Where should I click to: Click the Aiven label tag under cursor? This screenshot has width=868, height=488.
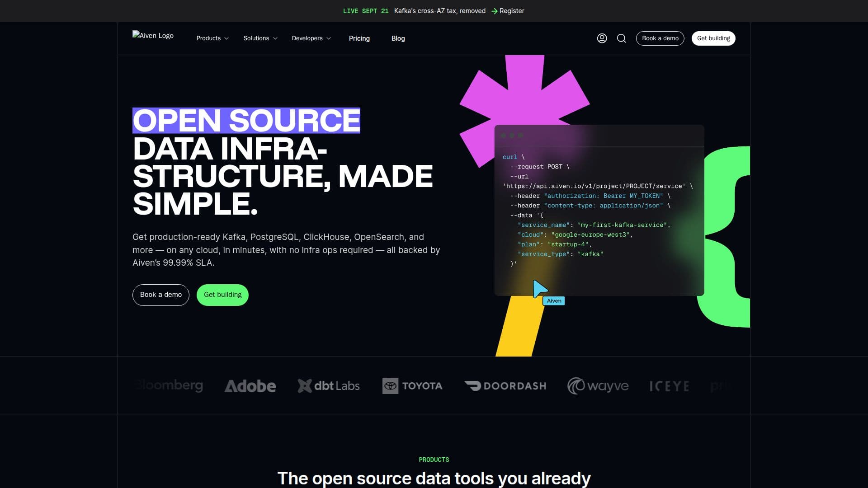pyautogui.click(x=554, y=301)
